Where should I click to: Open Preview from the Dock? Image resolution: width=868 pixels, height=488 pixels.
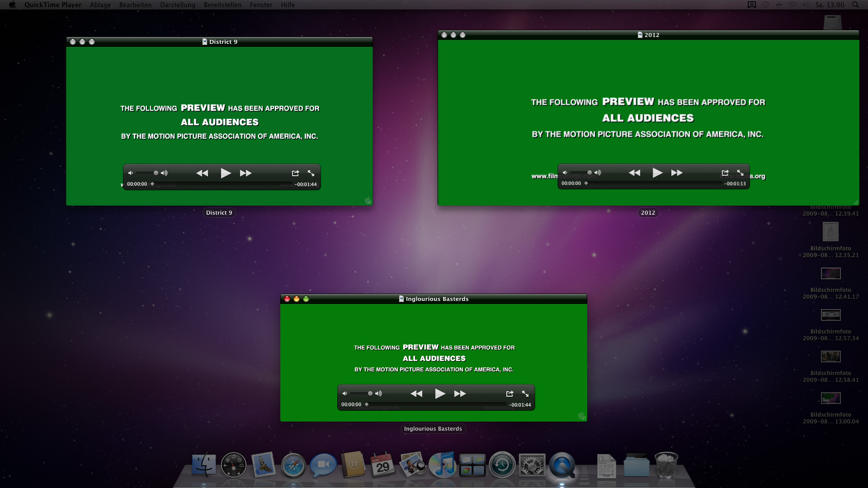412,465
